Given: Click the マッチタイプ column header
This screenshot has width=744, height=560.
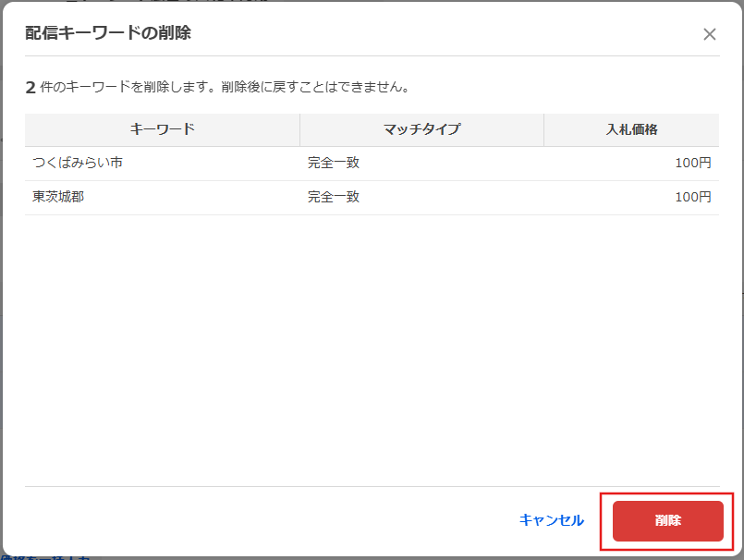Looking at the screenshot, I should (x=421, y=129).
